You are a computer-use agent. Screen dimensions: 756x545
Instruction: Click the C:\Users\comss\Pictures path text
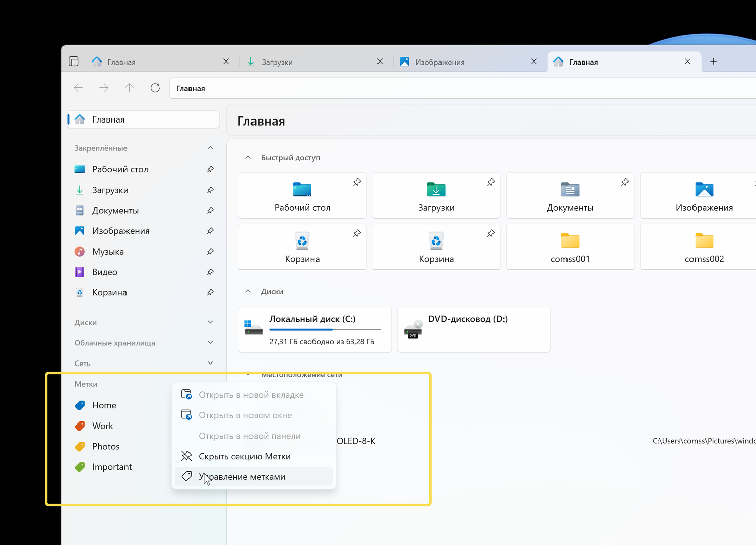click(704, 441)
